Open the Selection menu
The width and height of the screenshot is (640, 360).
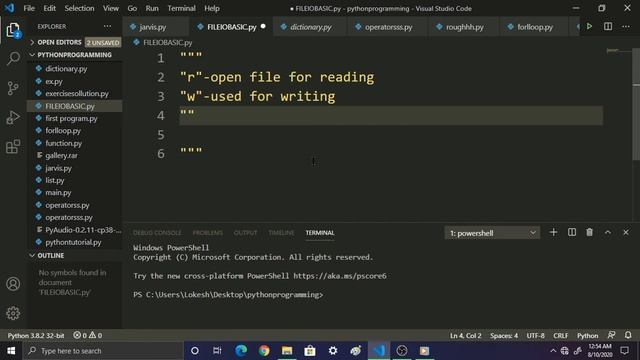tap(79, 8)
